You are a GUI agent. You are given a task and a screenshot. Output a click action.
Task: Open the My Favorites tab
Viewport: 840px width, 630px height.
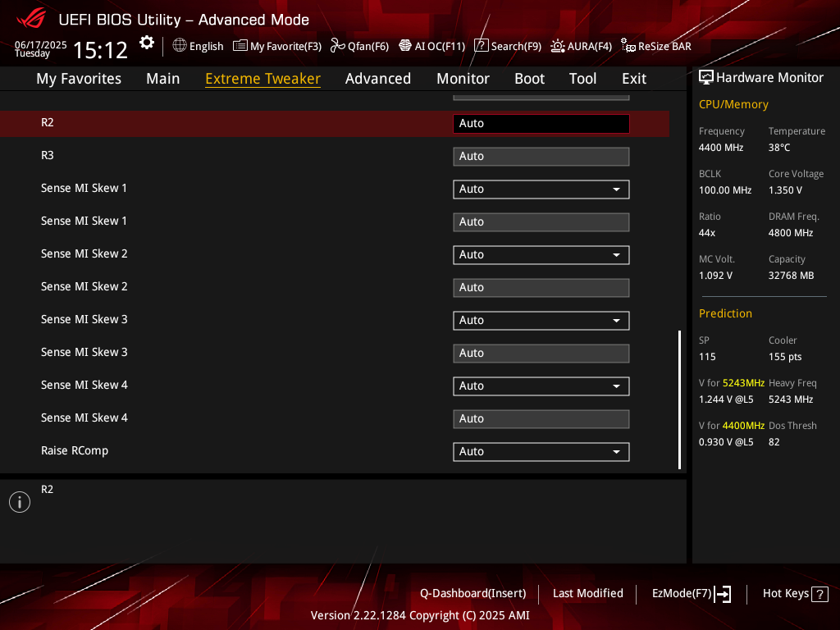point(79,79)
